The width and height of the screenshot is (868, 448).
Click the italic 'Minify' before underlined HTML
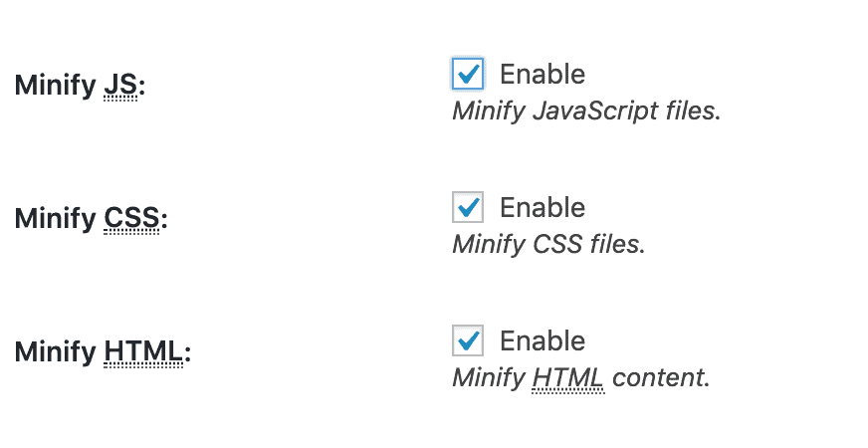tap(489, 379)
